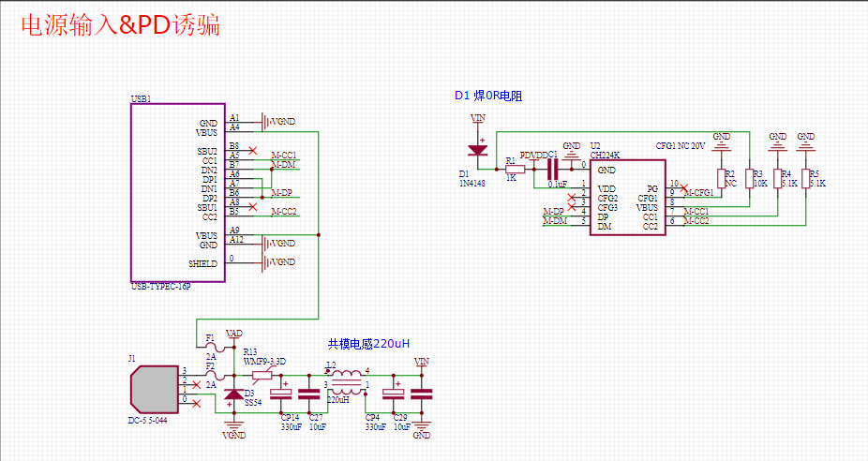This screenshot has height=461, width=868.
Task: Click the R3 10K resistor symbol
Action: coord(750,178)
